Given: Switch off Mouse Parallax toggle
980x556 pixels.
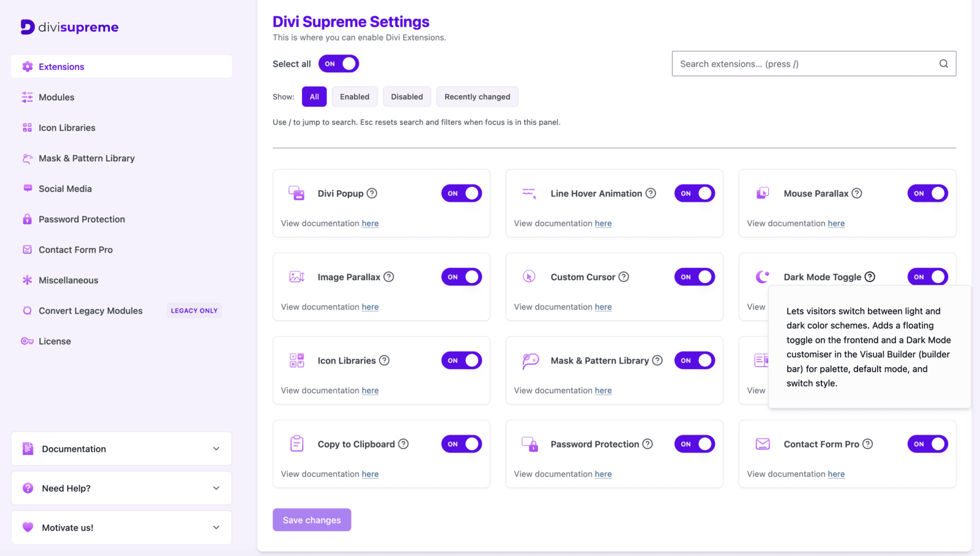Looking at the screenshot, I should [928, 193].
